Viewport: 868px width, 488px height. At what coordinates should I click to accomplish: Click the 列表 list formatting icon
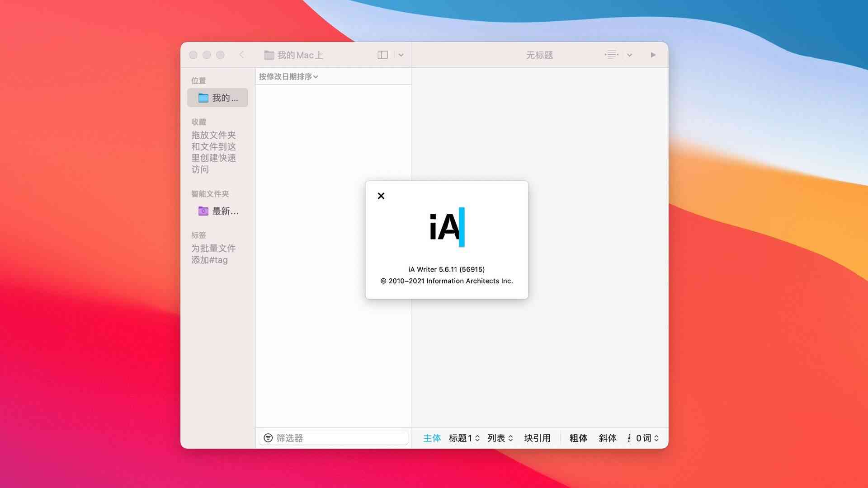point(501,438)
